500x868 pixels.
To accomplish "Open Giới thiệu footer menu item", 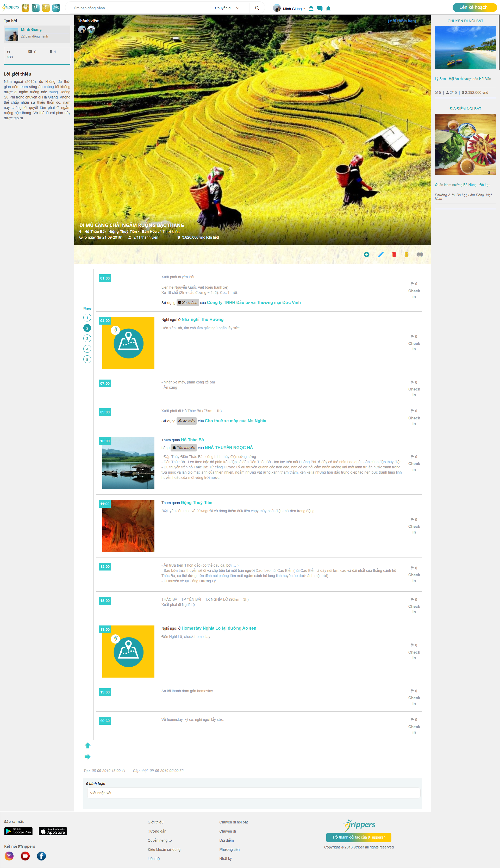I will 155,822.
